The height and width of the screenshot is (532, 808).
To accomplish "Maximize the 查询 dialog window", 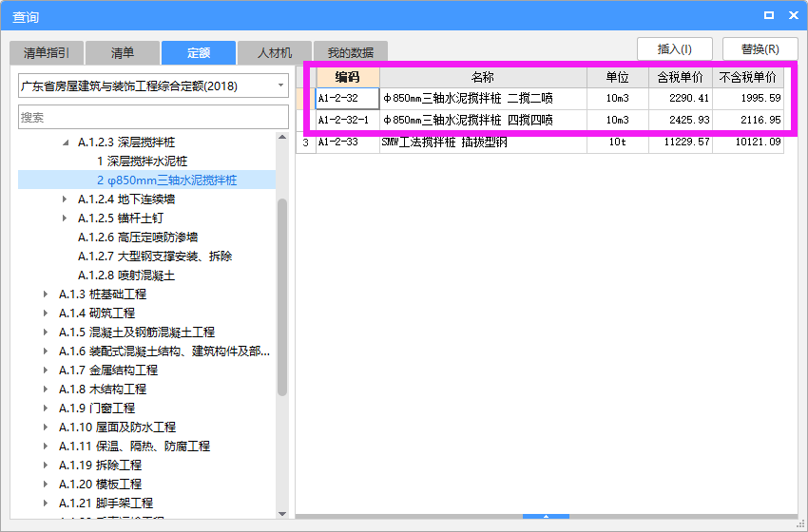I will click(x=769, y=15).
